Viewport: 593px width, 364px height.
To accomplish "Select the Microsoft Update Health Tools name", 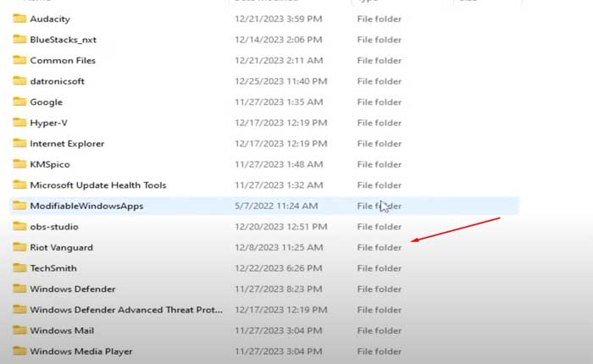I will click(98, 185).
